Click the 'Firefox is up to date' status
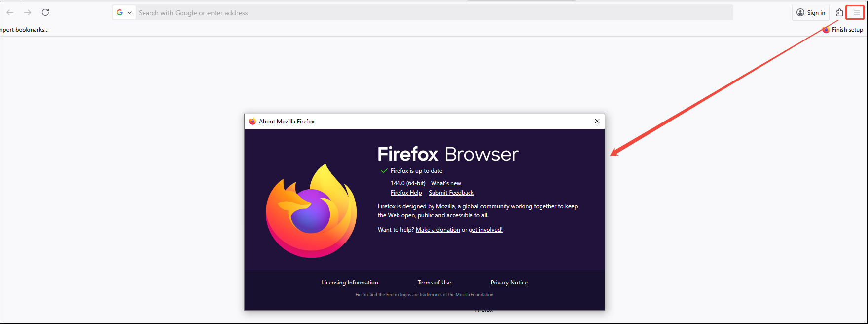Viewport: 868px width, 324px height. (x=416, y=171)
